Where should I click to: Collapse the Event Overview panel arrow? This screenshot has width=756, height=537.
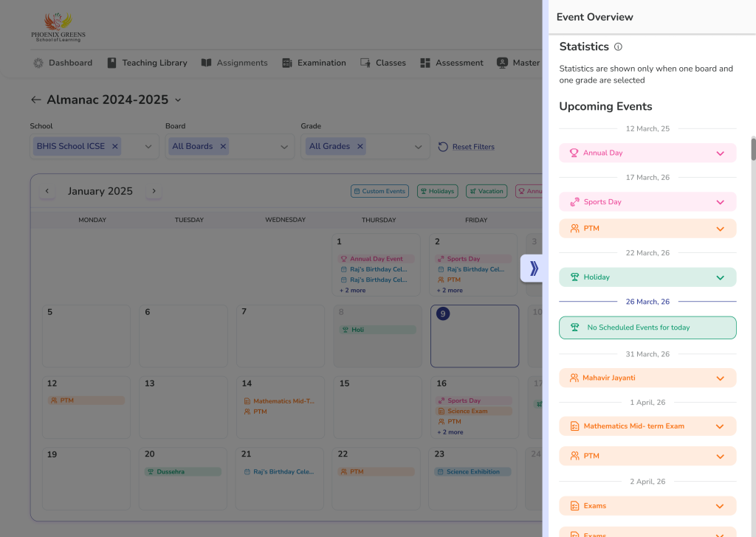533,268
